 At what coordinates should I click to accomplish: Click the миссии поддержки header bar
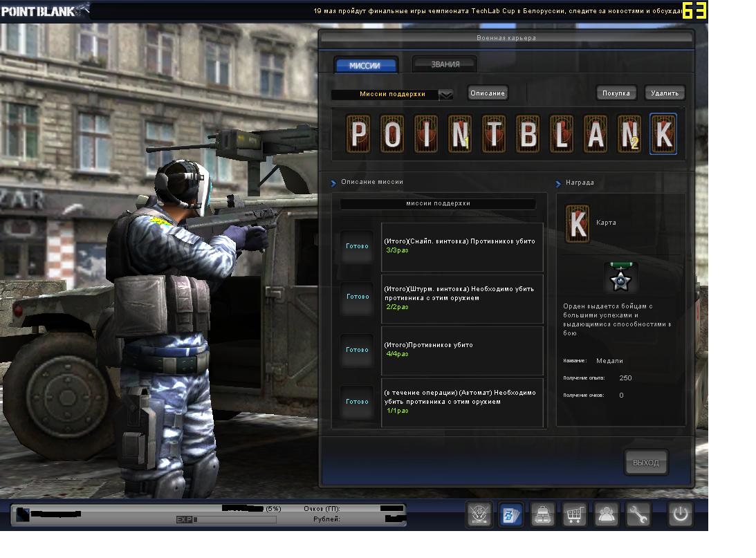click(438, 204)
